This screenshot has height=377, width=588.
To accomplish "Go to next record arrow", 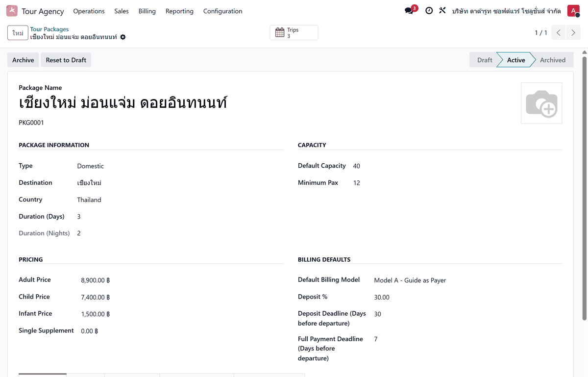I will pyautogui.click(x=573, y=33).
